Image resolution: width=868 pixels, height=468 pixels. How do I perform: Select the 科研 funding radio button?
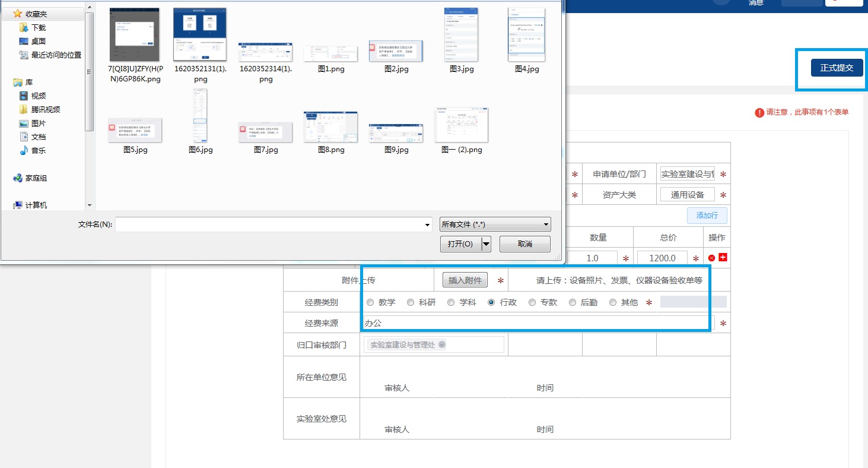(x=411, y=302)
